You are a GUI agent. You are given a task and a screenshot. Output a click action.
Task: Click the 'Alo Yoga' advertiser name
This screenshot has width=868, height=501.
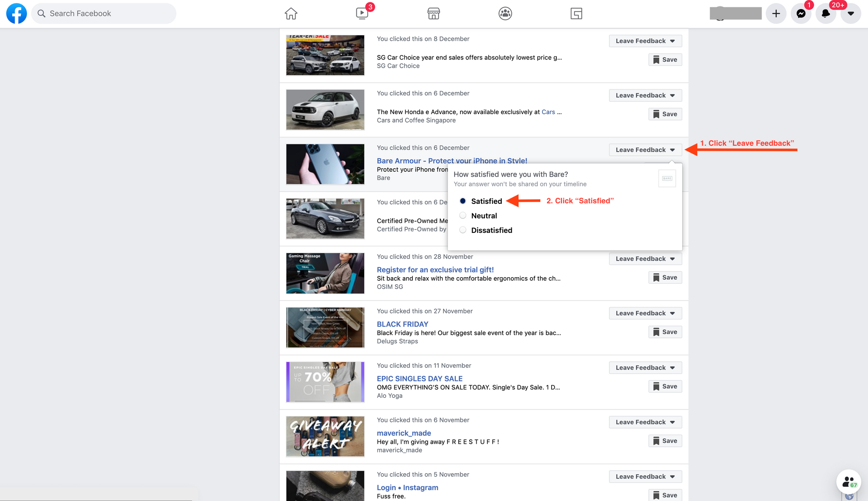389,396
